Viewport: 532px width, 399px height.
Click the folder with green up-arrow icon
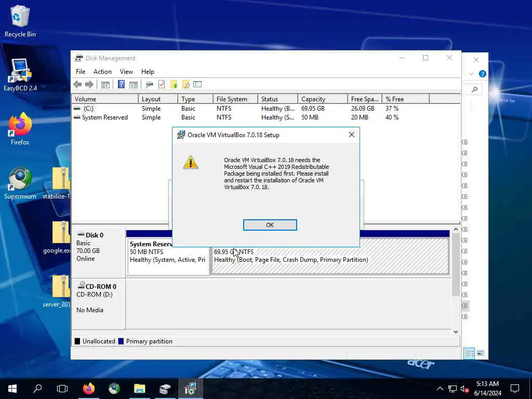point(174,85)
